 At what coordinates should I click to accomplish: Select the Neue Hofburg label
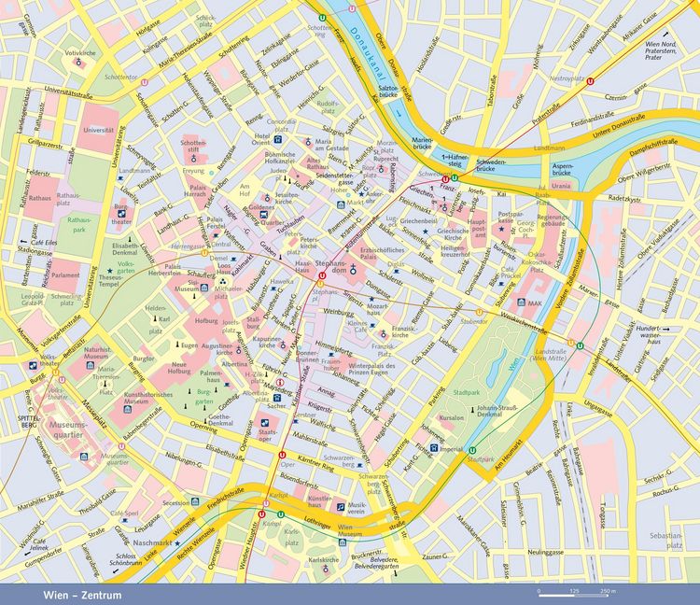(x=179, y=368)
